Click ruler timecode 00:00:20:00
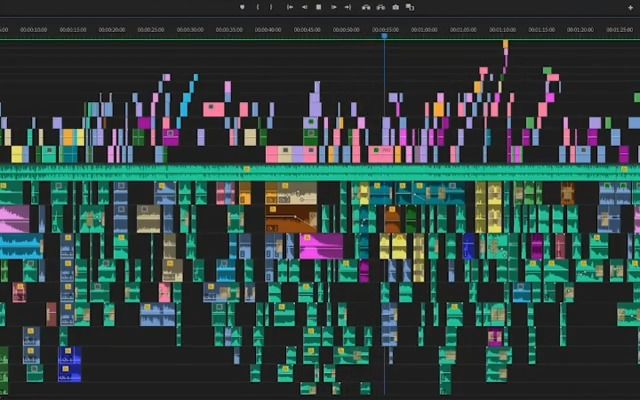 coord(112,30)
